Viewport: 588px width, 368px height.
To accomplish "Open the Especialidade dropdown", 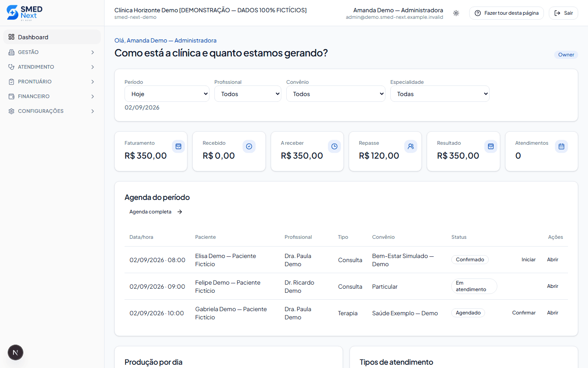I will pyautogui.click(x=440, y=94).
